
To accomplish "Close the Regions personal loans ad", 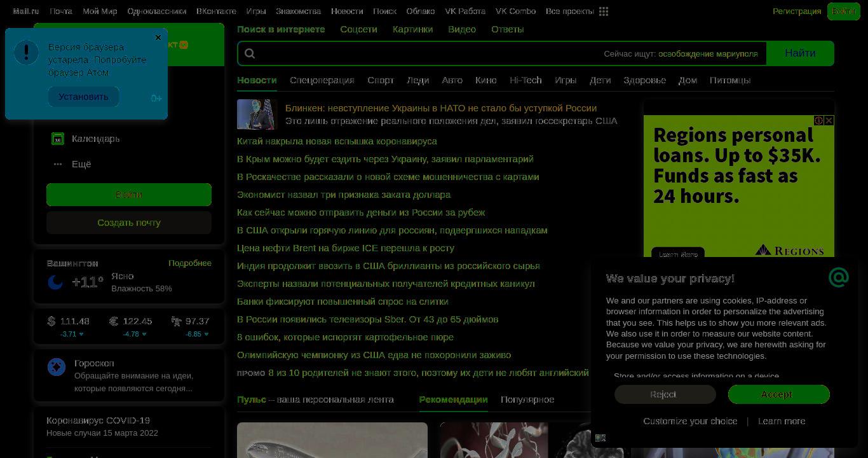I will coord(829,120).
